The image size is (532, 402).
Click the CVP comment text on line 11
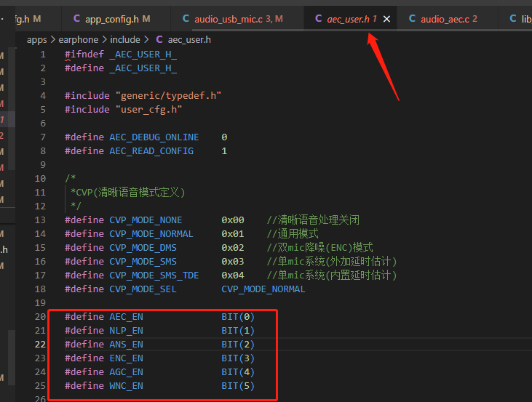pos(127,193)
